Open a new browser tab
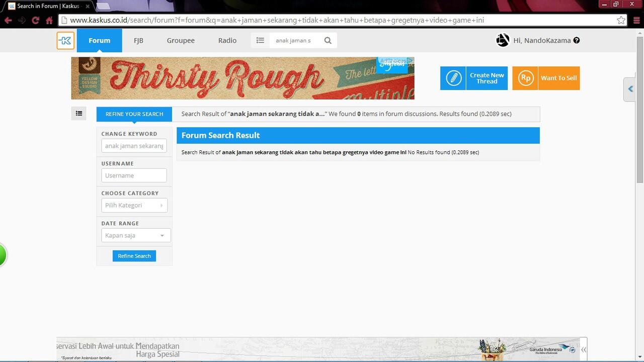The height and width of the screenshot is (362, 644). pyautogui.click(x=103, y=6)
